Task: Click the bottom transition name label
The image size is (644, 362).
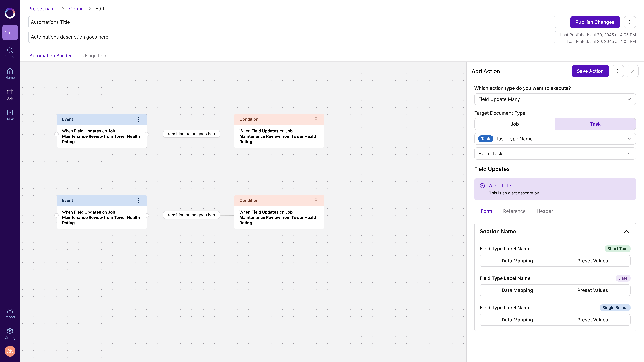Action: click(x=191, y=215)
